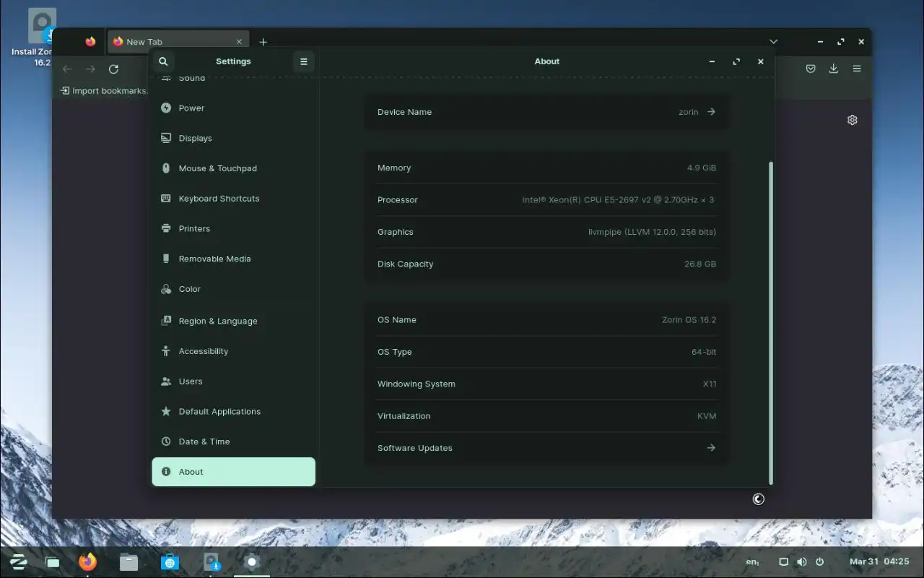Click the Accessibility person icon

pyautogui.click(x=166, y=351)
